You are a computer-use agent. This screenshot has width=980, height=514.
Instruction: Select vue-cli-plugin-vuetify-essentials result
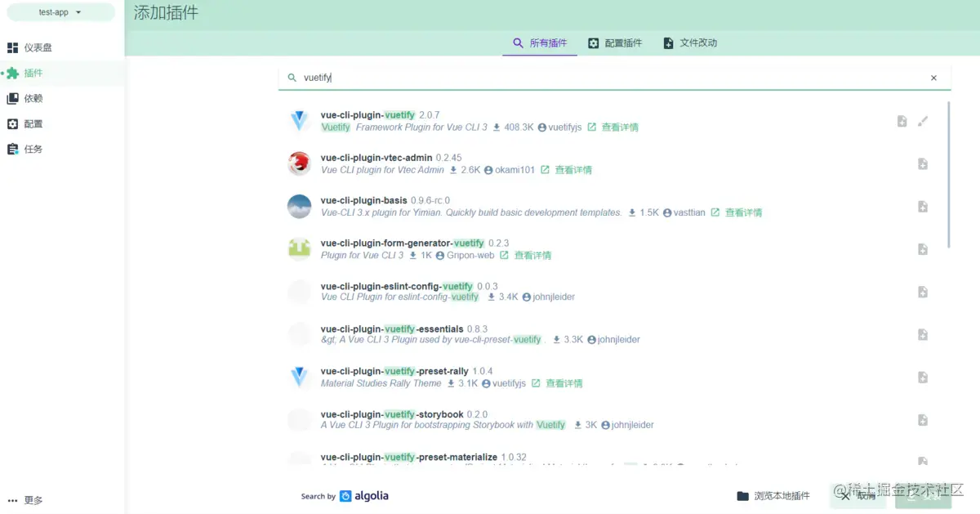(x=614, y=334)
